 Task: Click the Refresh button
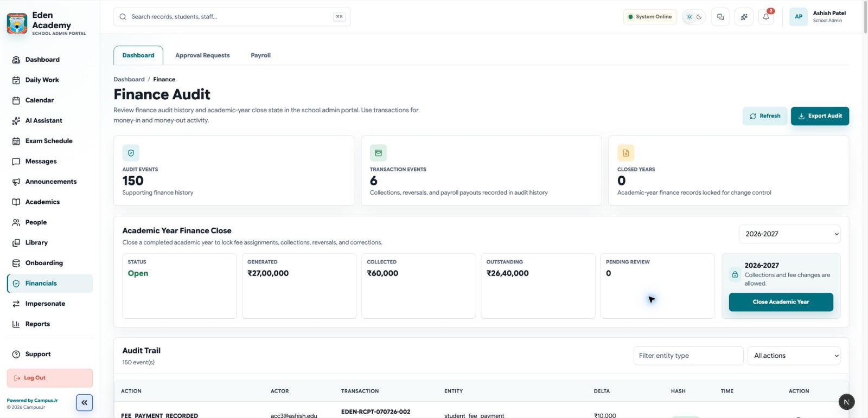765,116
